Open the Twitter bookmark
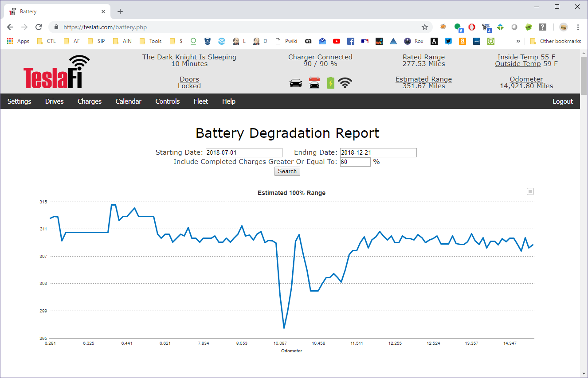The width and height of the screenshot is (588, 378). coord(448,41)
